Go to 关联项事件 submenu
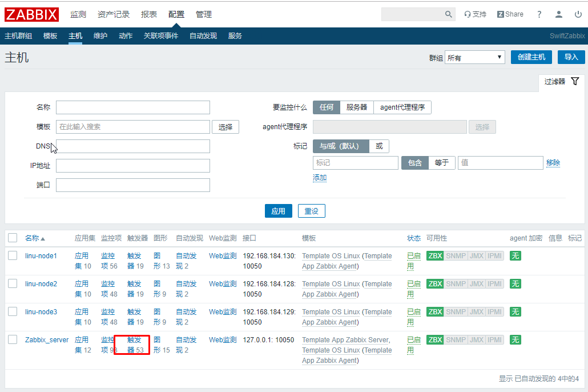 click(161, 35)
